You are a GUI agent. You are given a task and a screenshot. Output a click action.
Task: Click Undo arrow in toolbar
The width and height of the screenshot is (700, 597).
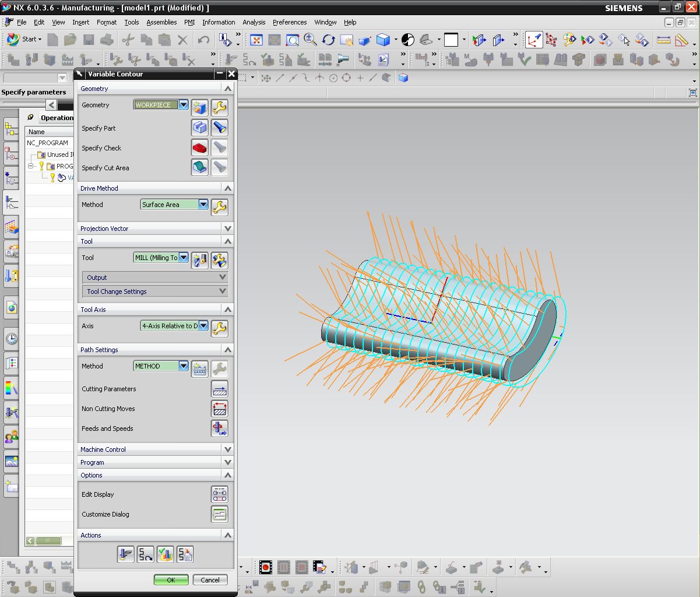[x=203, y=40]
